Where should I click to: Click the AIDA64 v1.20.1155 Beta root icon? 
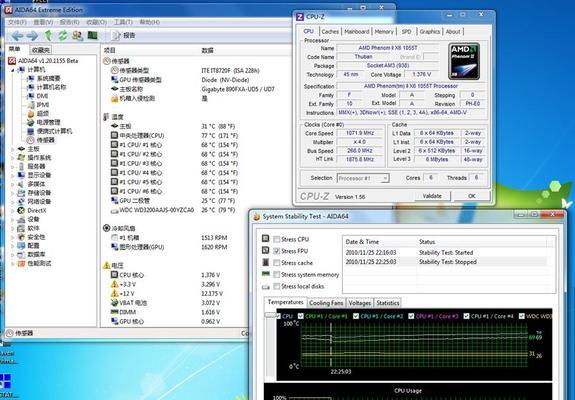(12, 61)
